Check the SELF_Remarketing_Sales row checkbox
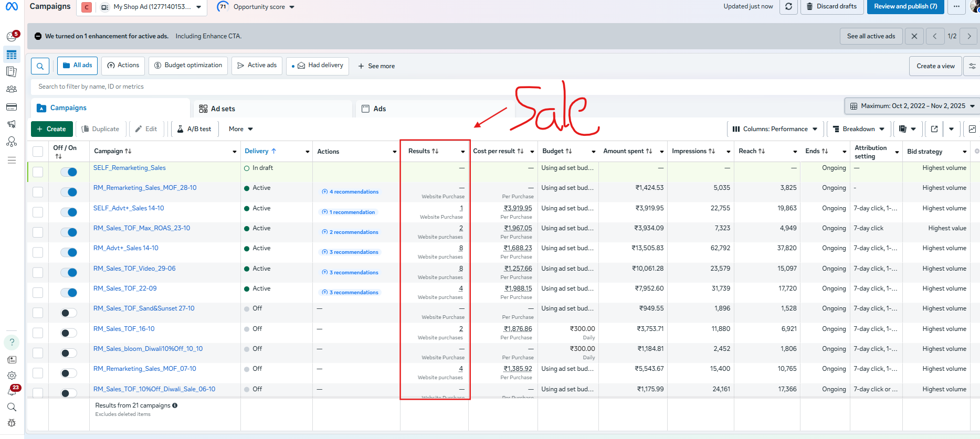 point(38,172)
